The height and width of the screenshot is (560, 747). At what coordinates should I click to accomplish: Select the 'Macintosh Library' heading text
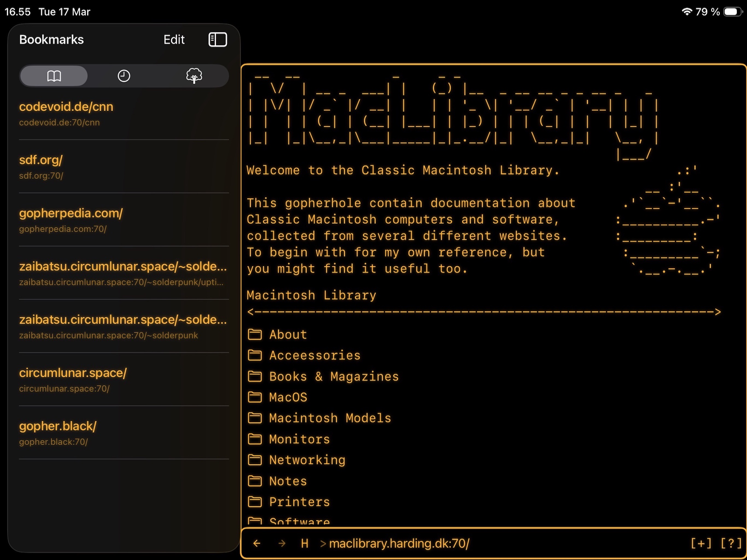(311, 295)
